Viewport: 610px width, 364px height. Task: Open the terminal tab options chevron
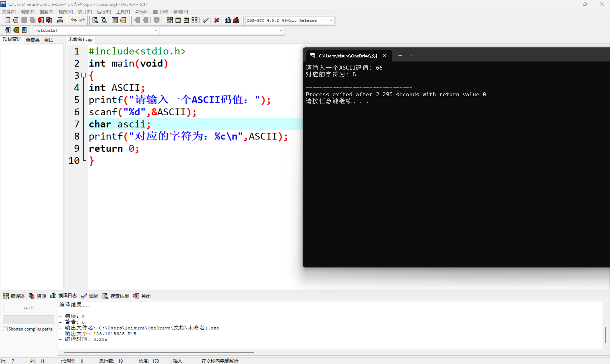(x=411, y=56)
